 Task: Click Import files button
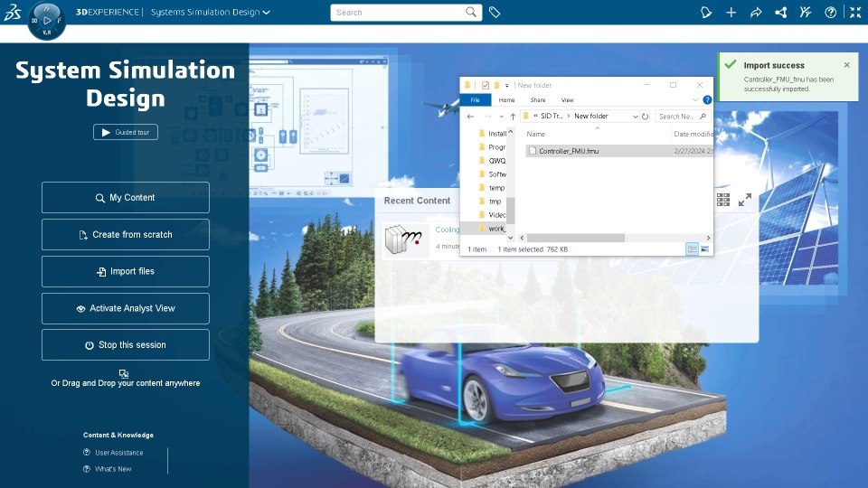pos(126,271)
